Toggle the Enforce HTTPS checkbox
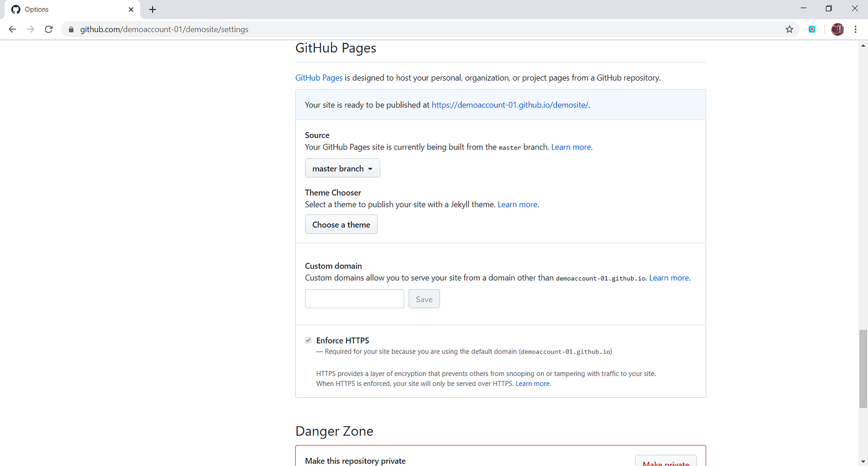The image size is (868, 466). (308, 340)
